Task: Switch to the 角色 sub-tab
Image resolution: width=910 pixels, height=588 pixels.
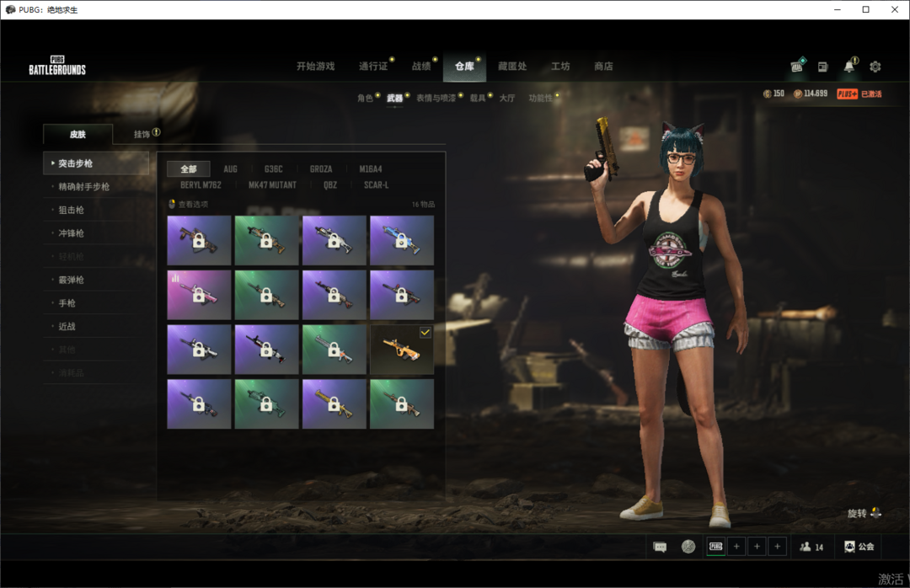Action: click(x=365, y=98)
